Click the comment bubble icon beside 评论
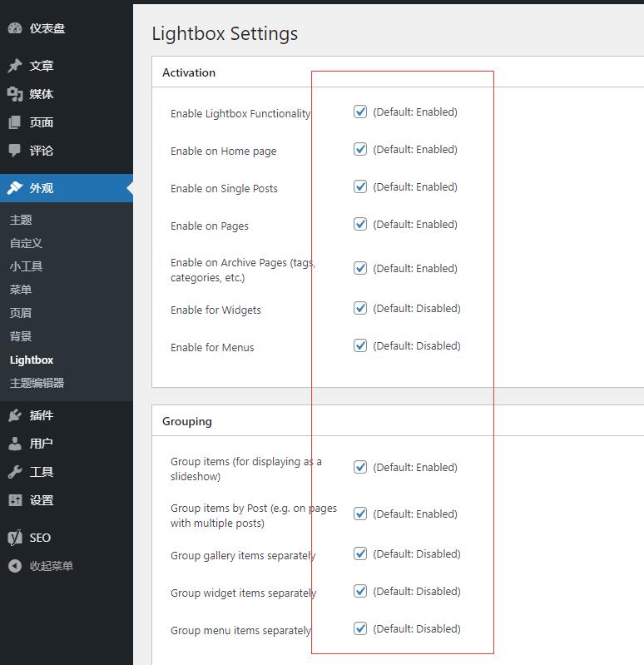Viewport: 644px width, 665px height. (x=15, y=150)
